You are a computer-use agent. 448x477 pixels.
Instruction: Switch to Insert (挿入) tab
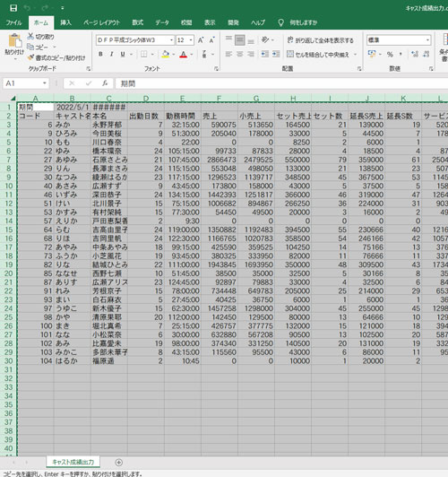point(65,22)
